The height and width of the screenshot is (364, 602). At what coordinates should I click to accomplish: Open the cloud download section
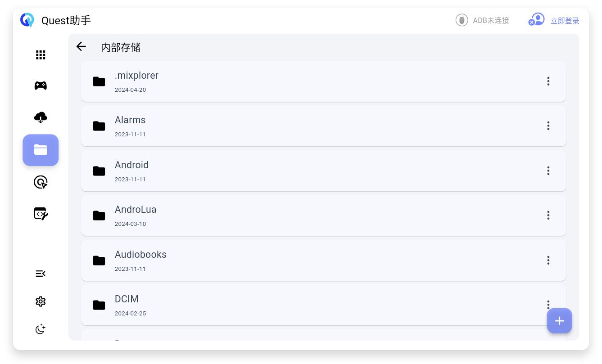point(41,117)
